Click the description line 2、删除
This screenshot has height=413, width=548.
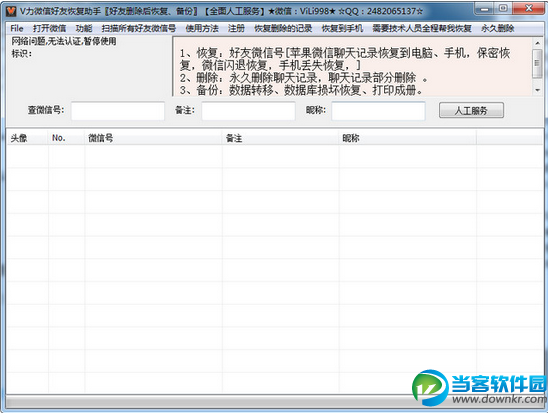303,78
